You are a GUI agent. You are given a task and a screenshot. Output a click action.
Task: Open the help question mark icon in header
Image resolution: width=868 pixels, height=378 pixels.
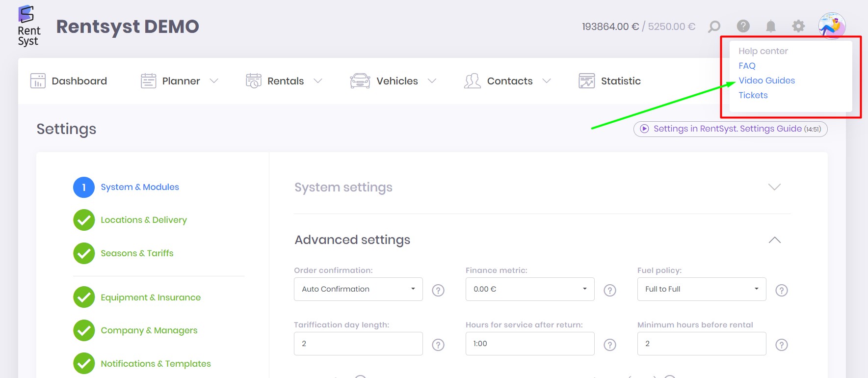coord(743,26)
